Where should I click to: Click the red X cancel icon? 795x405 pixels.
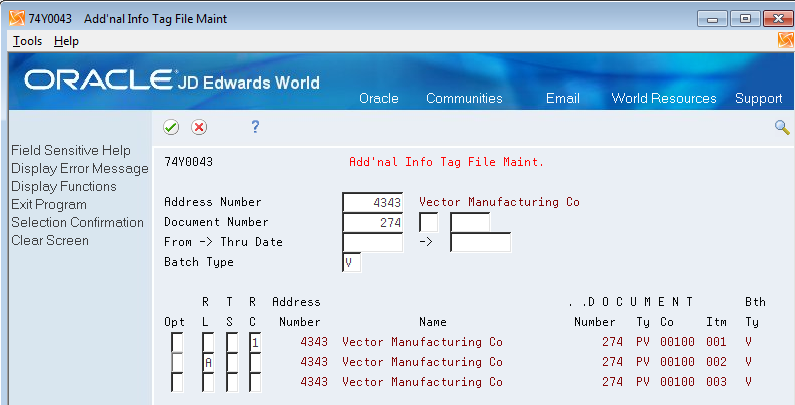(199, 127)
